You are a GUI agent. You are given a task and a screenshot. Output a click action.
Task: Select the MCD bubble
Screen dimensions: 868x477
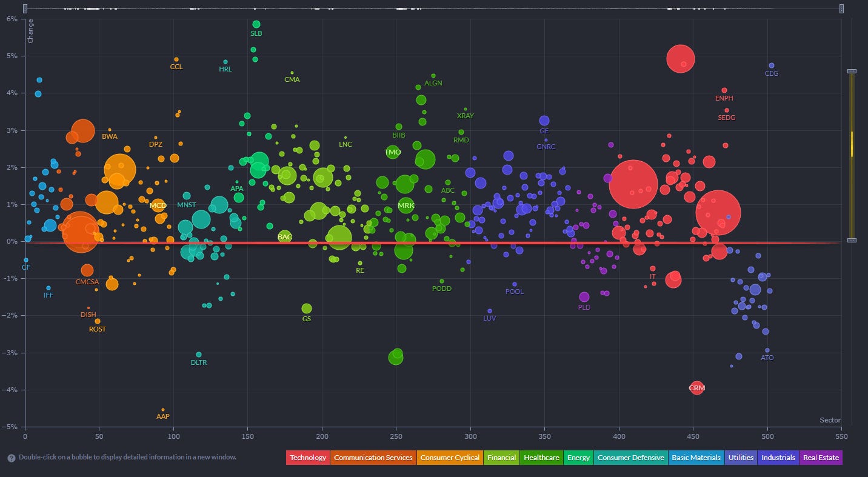pos(158,206)
